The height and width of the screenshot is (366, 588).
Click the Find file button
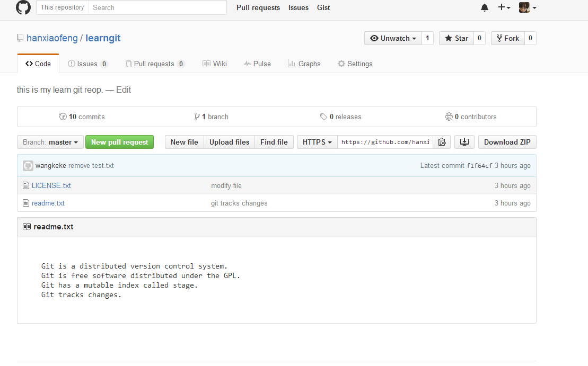(x=274, y=142)
